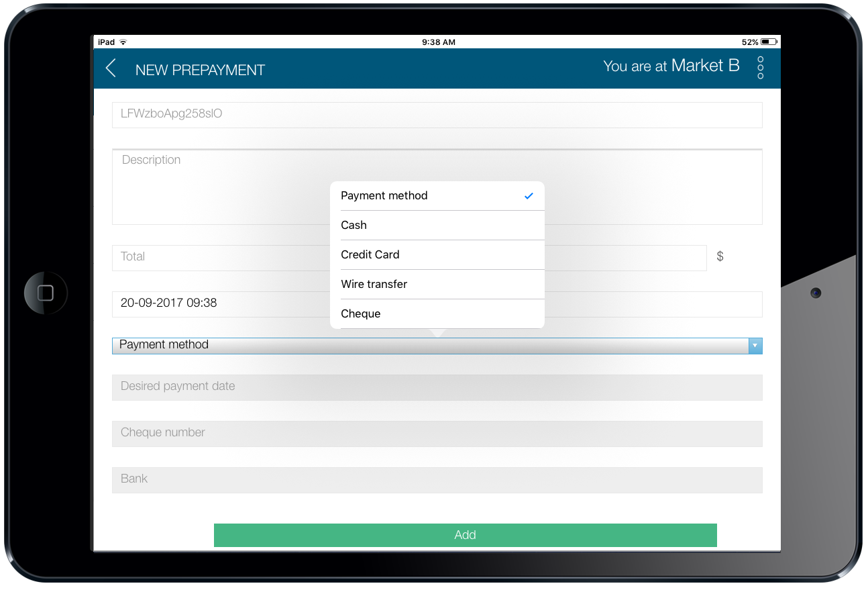The height and width of the screenshot is (590, 868).
Task: Click the green Add button
Action: (x=465, y=535)
